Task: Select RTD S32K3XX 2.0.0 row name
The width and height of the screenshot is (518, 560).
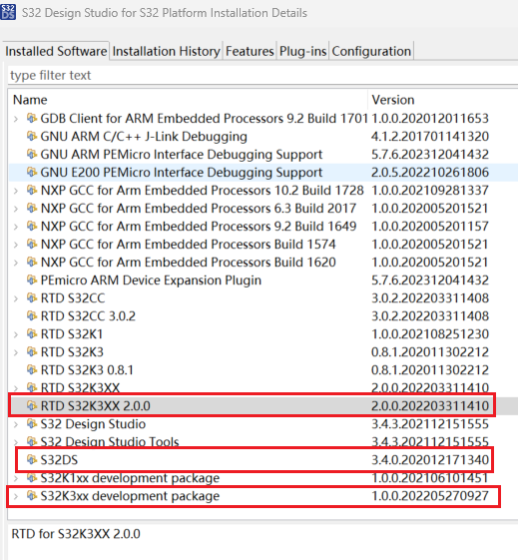Action: (95, 406)
